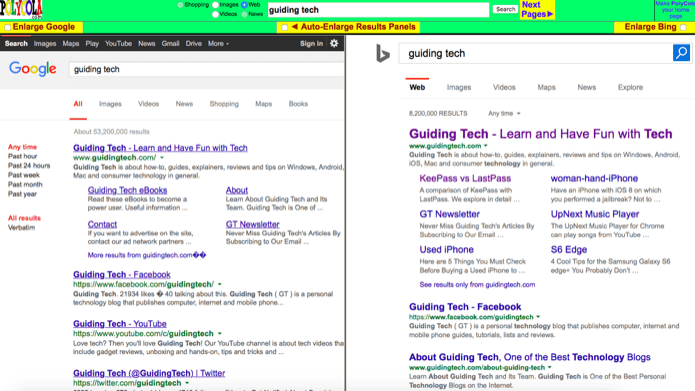Screen dimensions: 695x391
Task: Open Guiding Tech - YouTube result link
Action: tap(120, 324)
